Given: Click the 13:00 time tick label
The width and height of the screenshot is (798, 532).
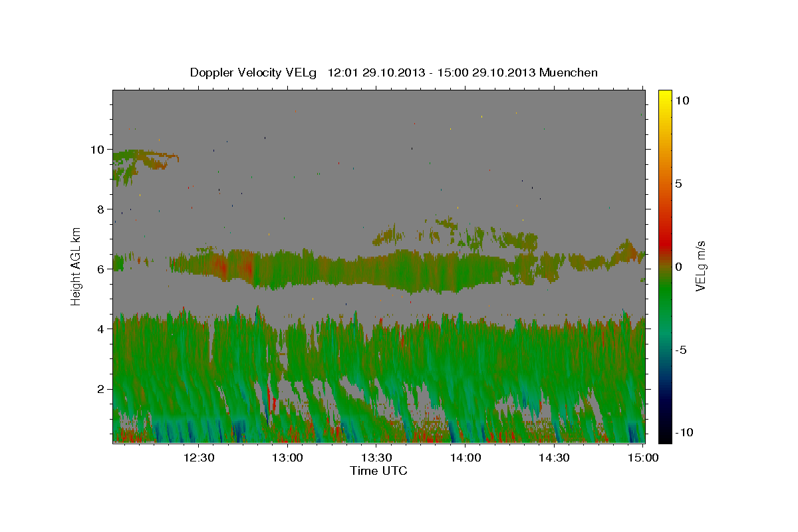Looking at the screenshot, I should click(x=288, y=458).
